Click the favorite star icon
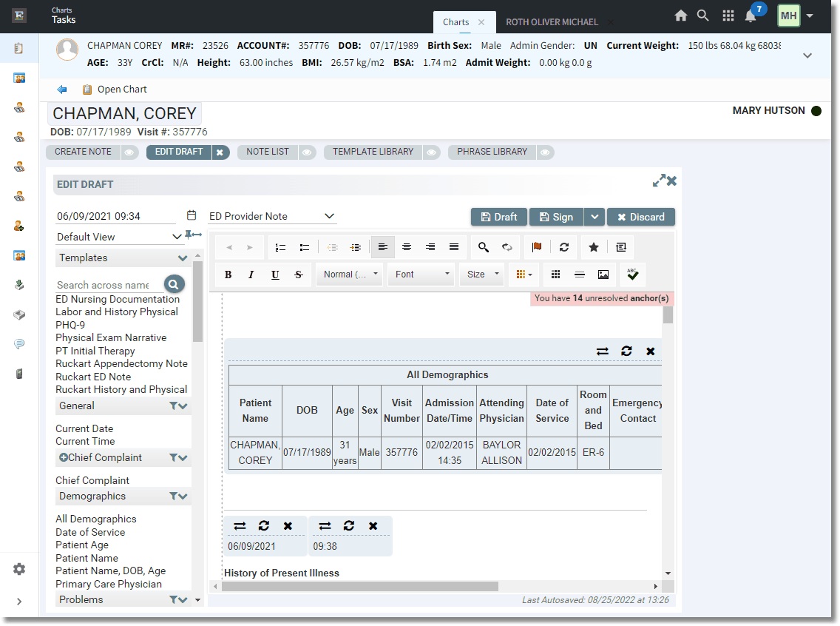Viewport: 840px width, 626px height. click(x=594, y=247)
